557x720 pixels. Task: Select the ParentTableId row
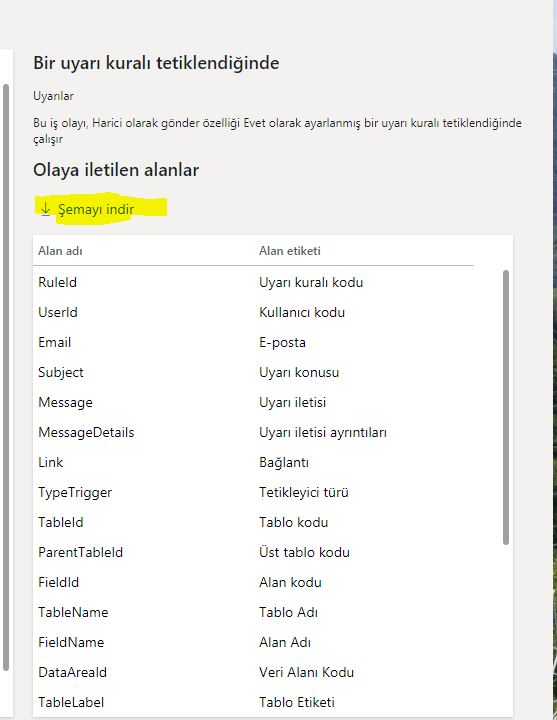coord(253,552)
